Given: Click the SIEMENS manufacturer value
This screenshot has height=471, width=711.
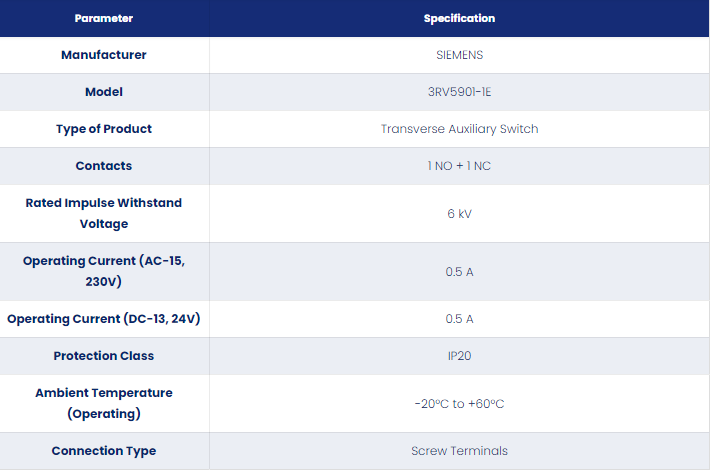Looking at the screenshot, I should tap(459, 55).
